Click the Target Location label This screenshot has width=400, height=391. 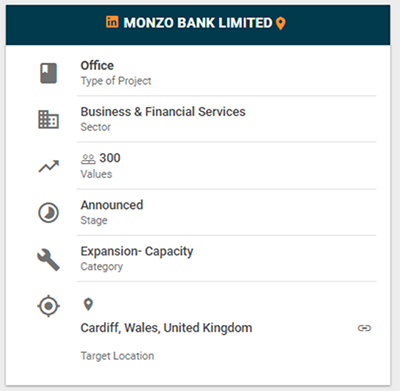[117, 356]
